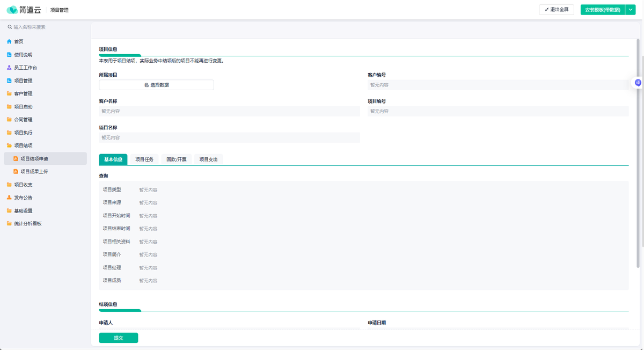Screen dimensions: 644x350
Task: Switch to the 项目支出 tab
Action: 208,159
